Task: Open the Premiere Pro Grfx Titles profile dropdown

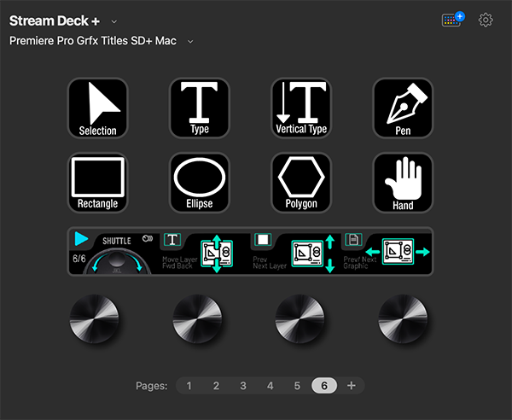Action: pyautogui.click(x=190, y=42)
